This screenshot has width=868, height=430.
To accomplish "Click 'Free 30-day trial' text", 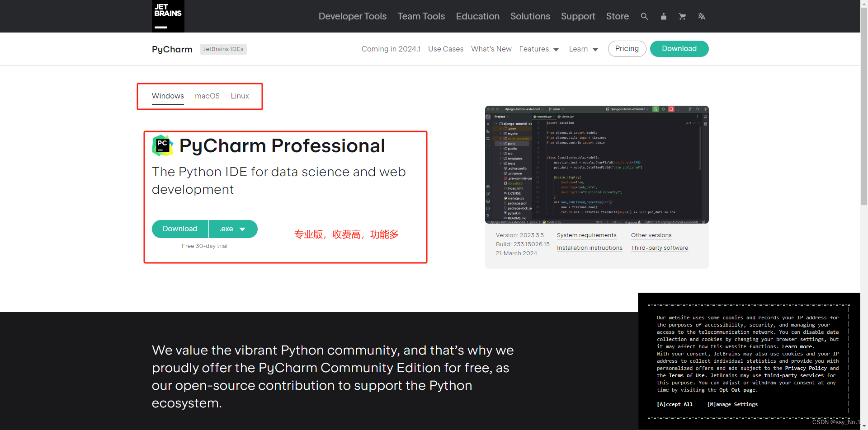I will click(204, 246).
